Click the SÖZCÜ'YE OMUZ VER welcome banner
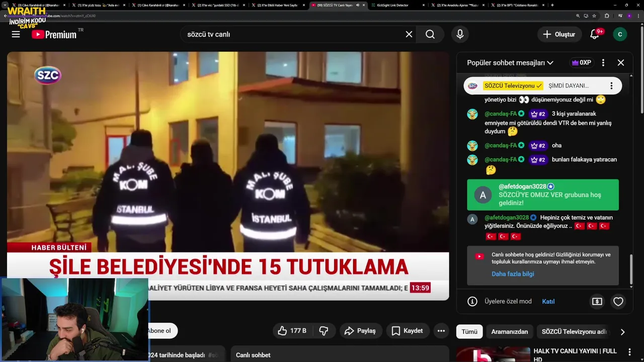This screenshot has width=644, height=362. [543, 195]
